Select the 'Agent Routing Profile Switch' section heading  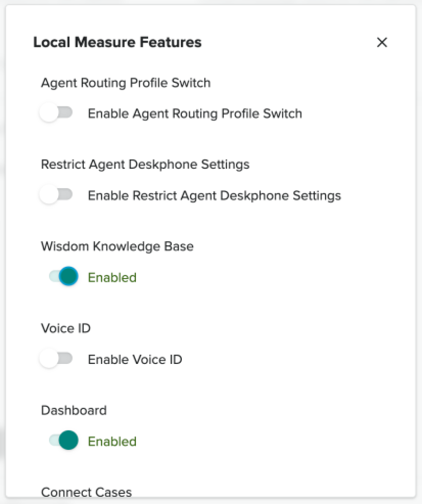(125, 83)
